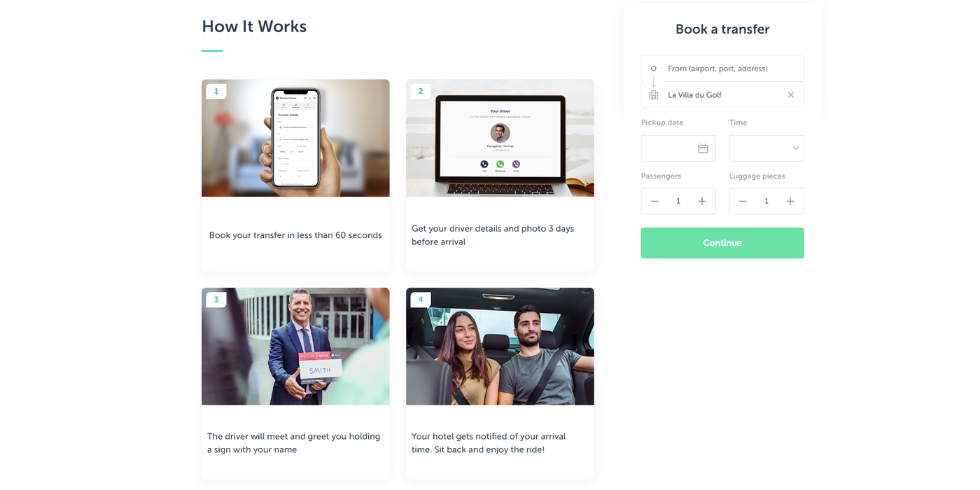Select the La Villa du Golf destination field
Image resolution: width=980 pixels, height=490 pixels.
click(x=722, y=95)
